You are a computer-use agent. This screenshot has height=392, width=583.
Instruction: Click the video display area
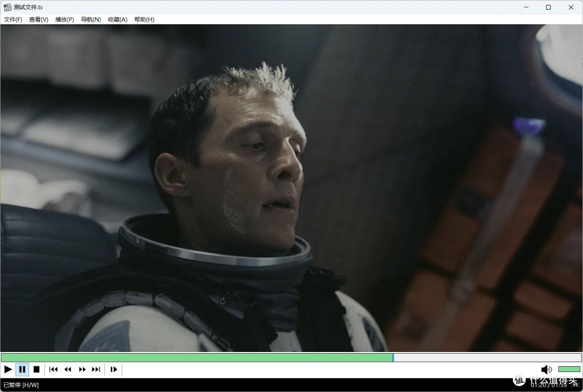(291, 189)
